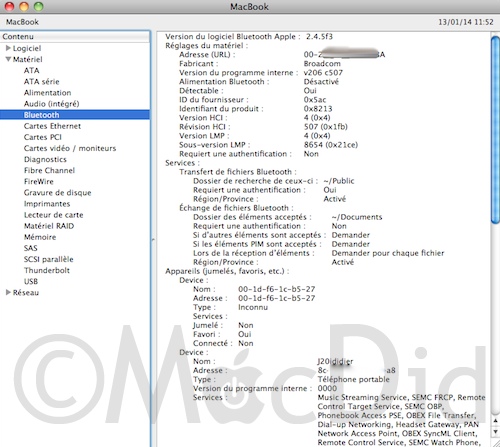Viewport: 500px width, 447px height.
Task: Click Transfert de fichiers Bluetooth heading
Action: tap(238, 172)
